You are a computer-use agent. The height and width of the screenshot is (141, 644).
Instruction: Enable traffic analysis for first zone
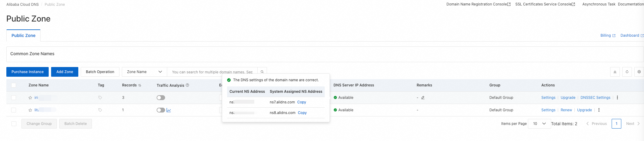[x=161, y=98]
